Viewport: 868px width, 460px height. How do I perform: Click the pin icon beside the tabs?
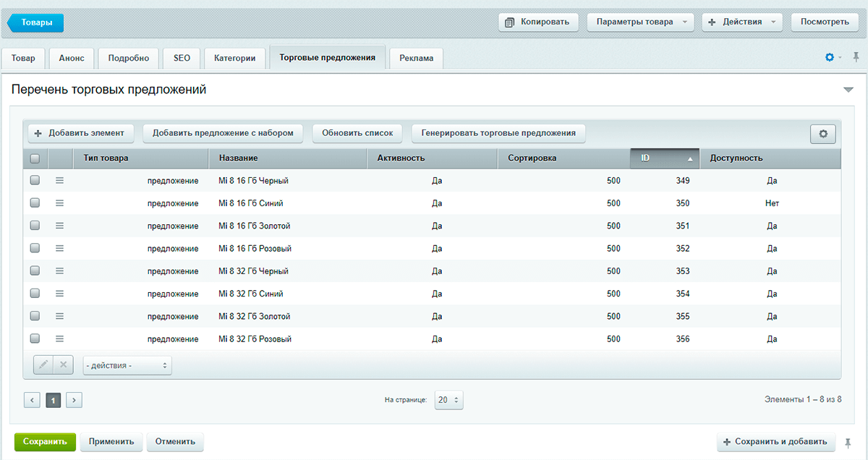coord(856,57)
